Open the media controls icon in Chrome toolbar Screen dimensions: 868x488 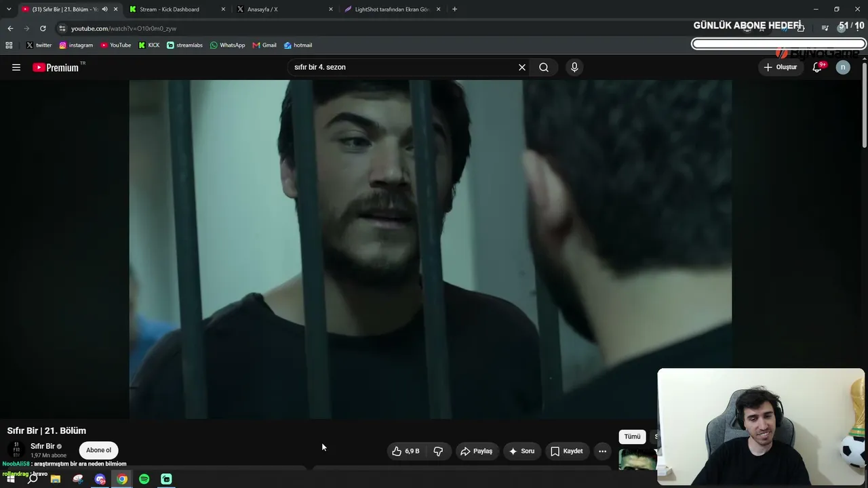[825, 28]
